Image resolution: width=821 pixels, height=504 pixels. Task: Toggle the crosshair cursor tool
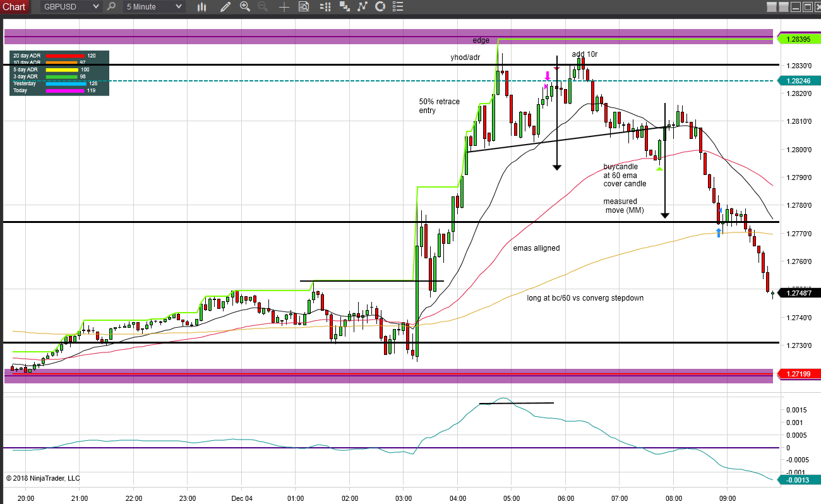pyautogui.click(x=284, y=7)
